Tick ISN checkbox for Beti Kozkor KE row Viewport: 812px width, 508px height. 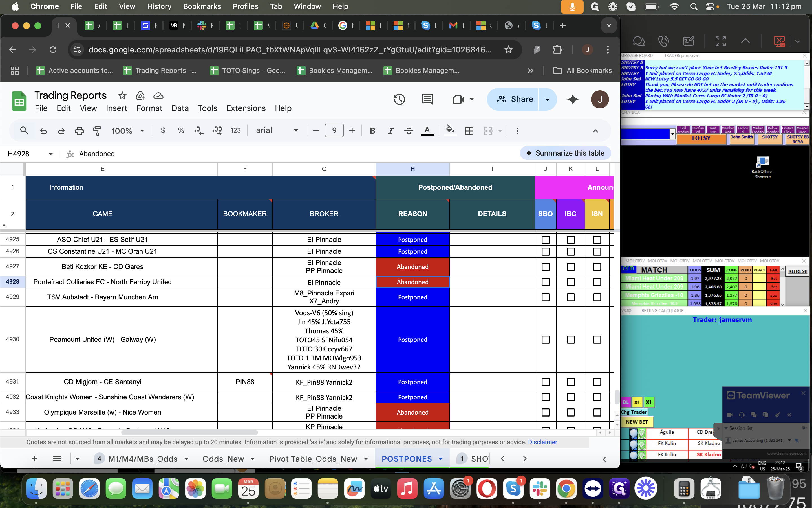pos(597,266)
